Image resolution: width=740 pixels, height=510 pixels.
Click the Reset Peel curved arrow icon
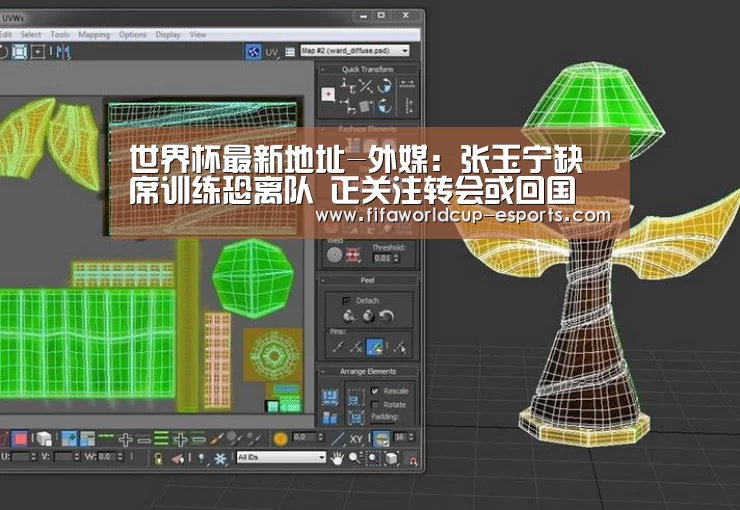tap(387, 316)
